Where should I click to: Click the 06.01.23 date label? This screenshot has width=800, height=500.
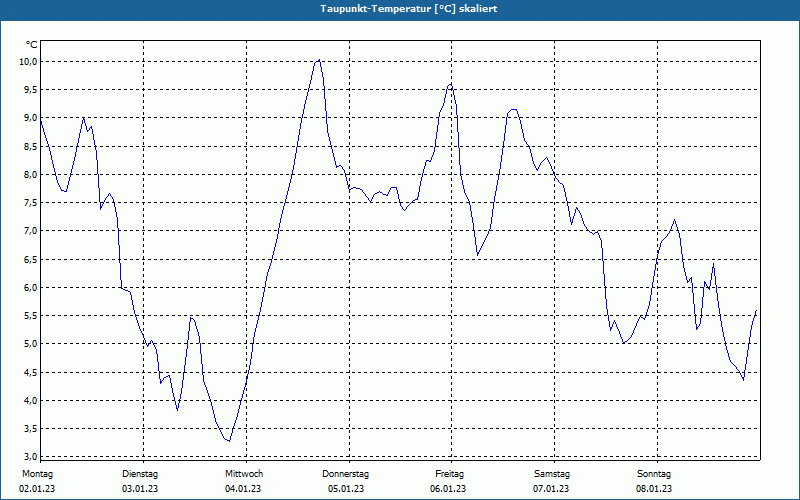[448, 489]
